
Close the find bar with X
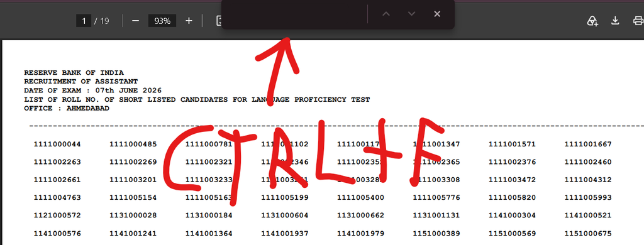[437, 14]
